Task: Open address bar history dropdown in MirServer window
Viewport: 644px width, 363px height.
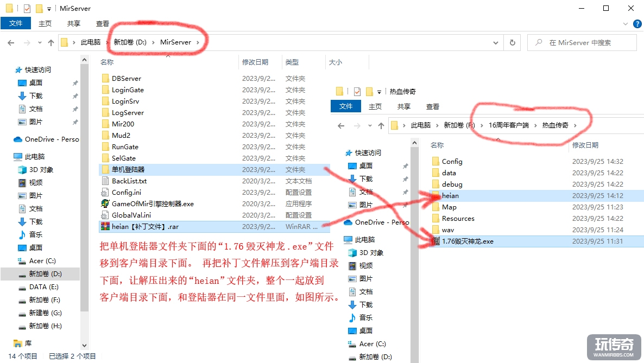Action: pos(496,43)
